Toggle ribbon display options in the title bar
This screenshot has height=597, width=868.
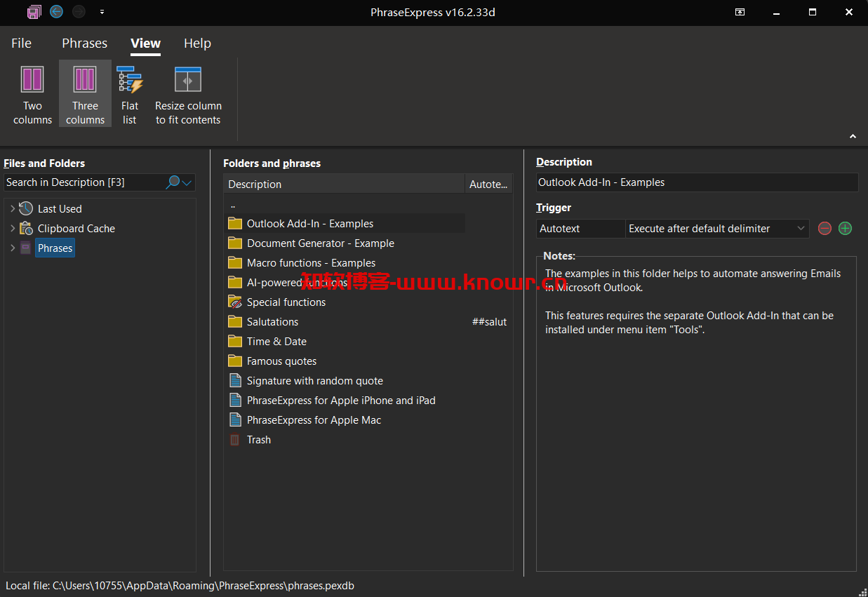[x=740, y=12]
